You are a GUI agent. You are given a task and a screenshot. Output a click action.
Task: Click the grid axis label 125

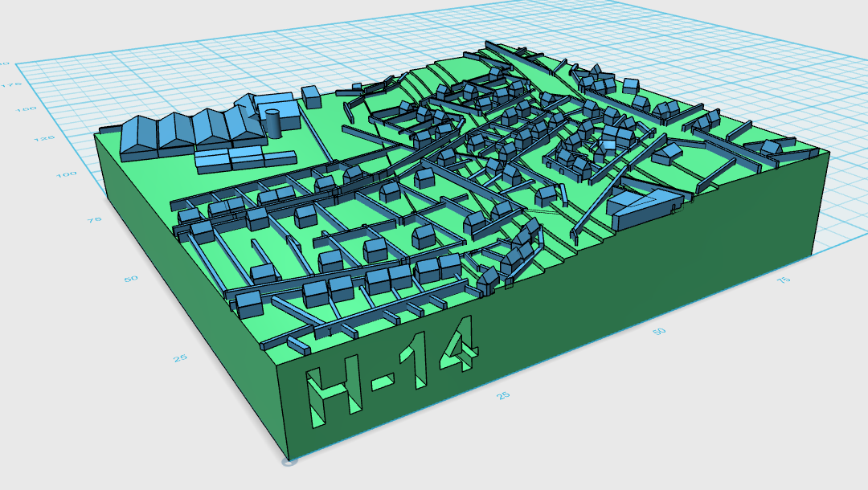(44, 138)
